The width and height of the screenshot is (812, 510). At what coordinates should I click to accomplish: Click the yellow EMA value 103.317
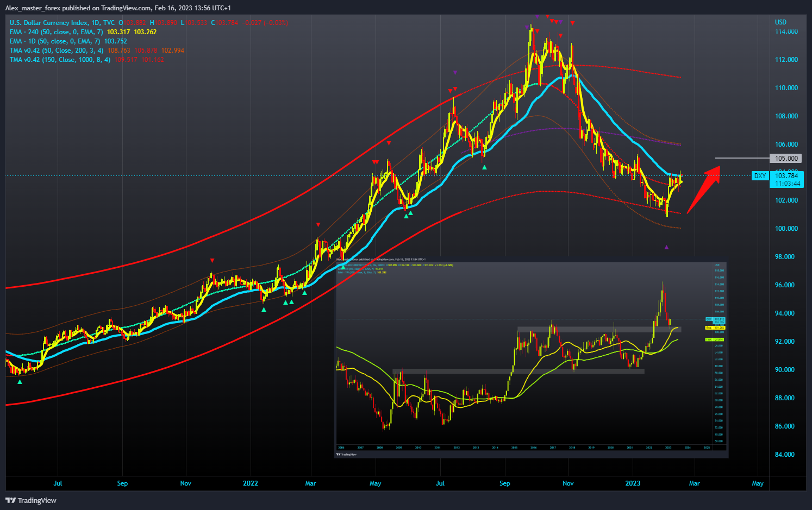tap(118, 32)
